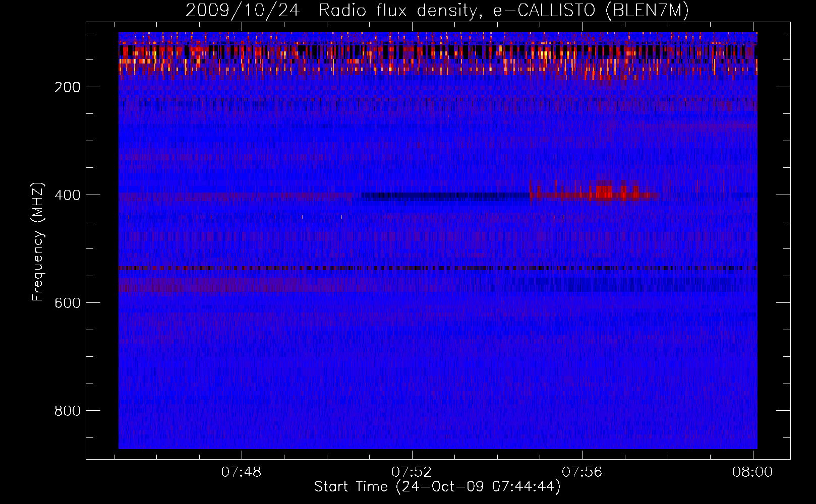Click the '200' frequency tick label
The image size is (816, 504).
68,87
